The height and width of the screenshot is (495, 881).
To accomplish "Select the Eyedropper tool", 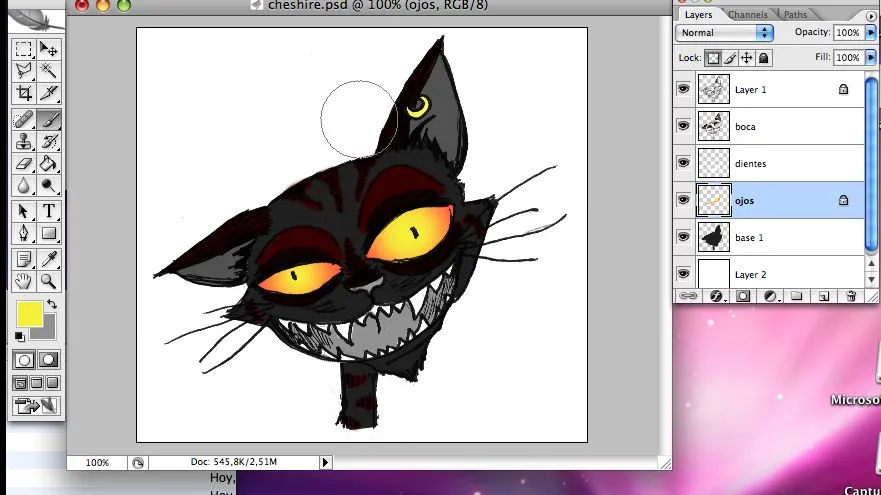I will (x=49, y=259).
